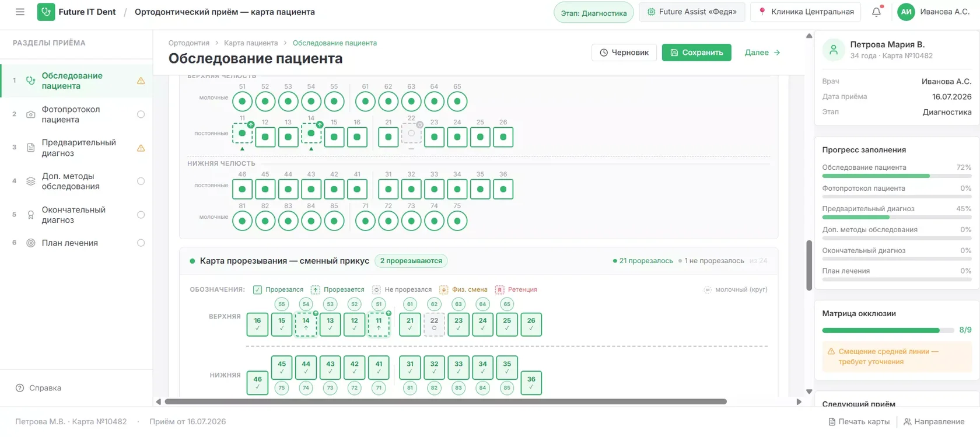
Task: Click the Сохранить button
Action: click(x=696, y=53)
